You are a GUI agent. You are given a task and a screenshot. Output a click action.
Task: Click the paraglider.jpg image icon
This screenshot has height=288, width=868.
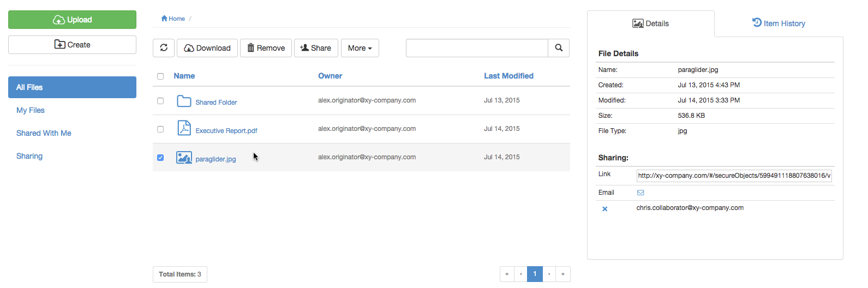(184, 158)
